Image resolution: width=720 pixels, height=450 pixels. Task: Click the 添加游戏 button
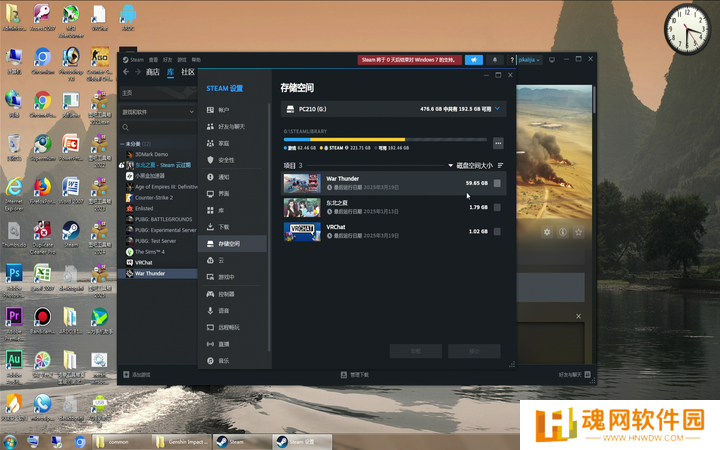tap(137, 375)
